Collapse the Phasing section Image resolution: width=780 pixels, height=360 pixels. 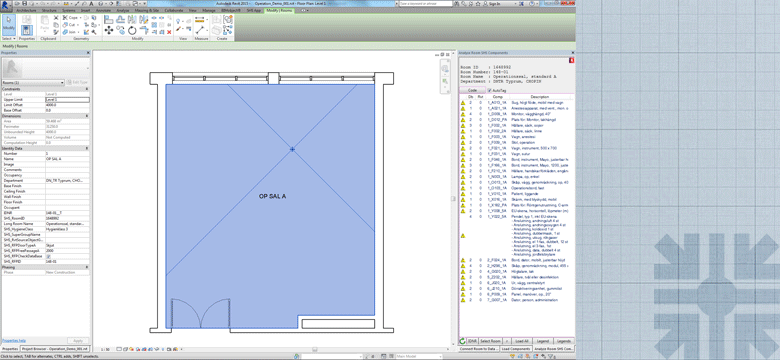[87, 267]
